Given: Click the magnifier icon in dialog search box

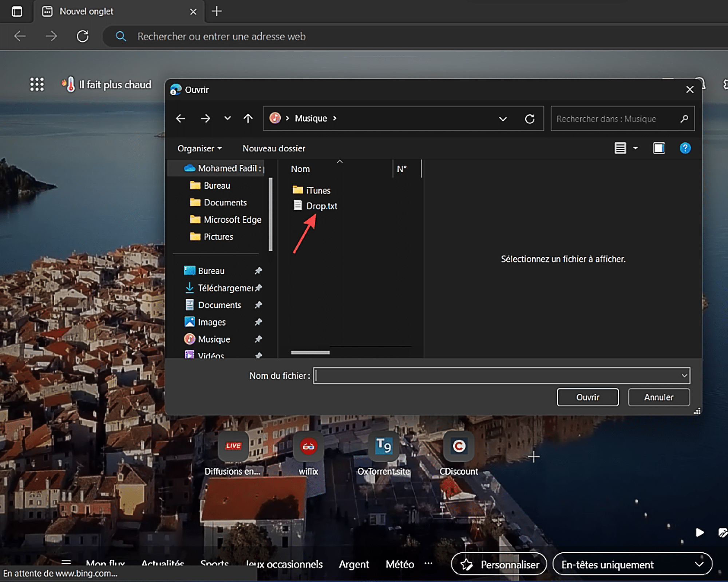Looking at the screenshot, I should (x=684, y=119).
